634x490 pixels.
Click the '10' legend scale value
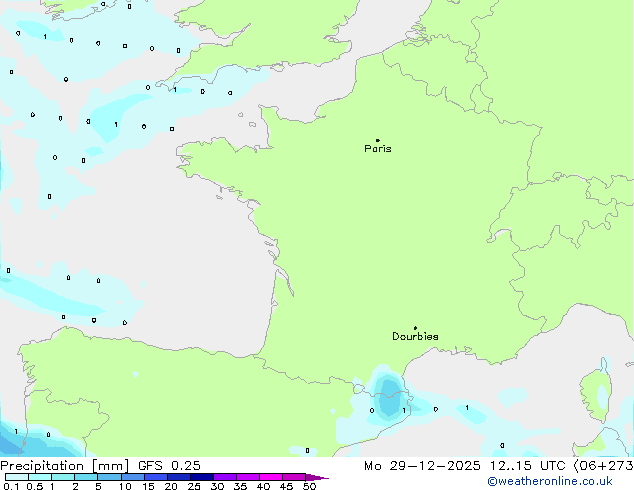[125, 486]
